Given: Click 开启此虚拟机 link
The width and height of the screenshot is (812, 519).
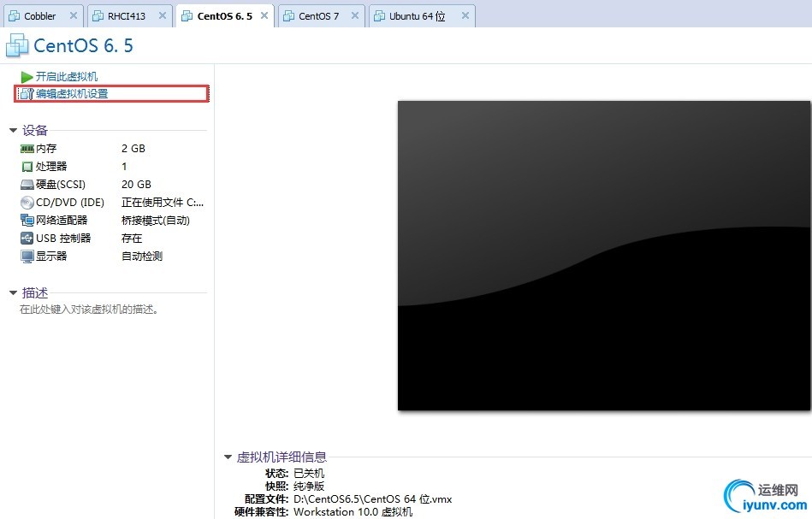Looking at the screenshot, I should point(66,77).
